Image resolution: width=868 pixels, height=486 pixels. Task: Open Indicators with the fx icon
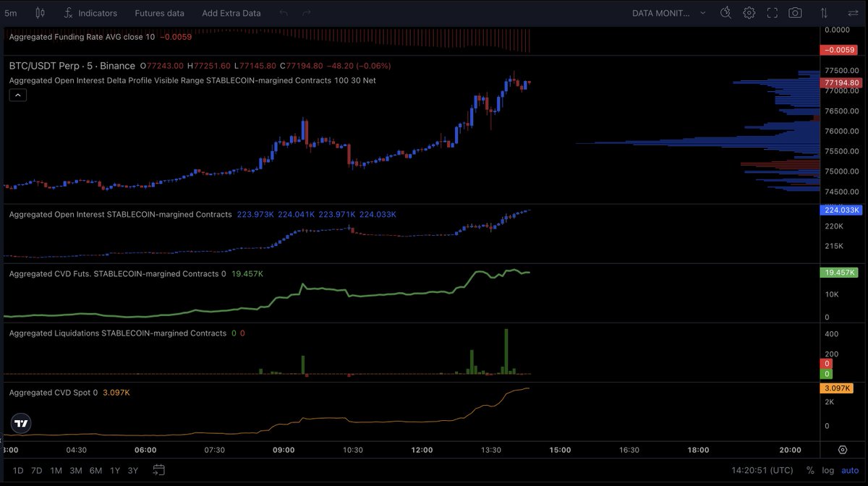[90, 12]
